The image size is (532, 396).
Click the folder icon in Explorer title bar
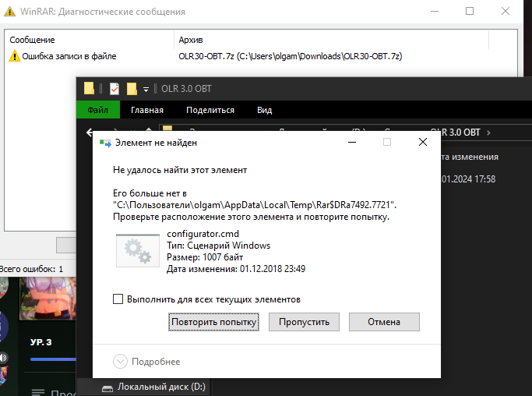pos(89,89)
